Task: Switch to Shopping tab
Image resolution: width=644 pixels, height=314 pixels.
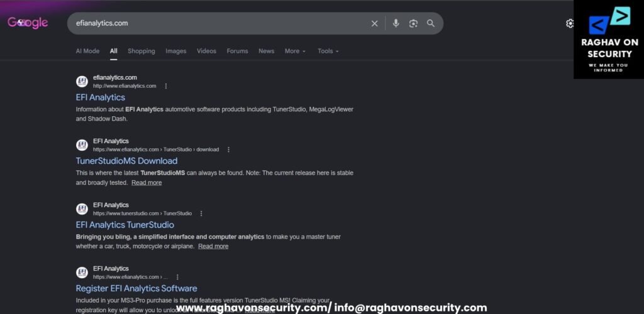Action: 142,51
